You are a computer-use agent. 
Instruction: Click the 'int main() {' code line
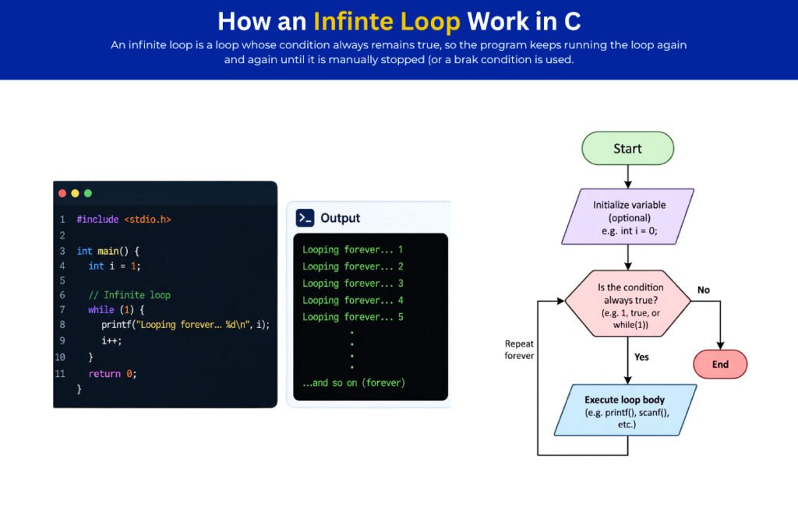click(108, 251)
